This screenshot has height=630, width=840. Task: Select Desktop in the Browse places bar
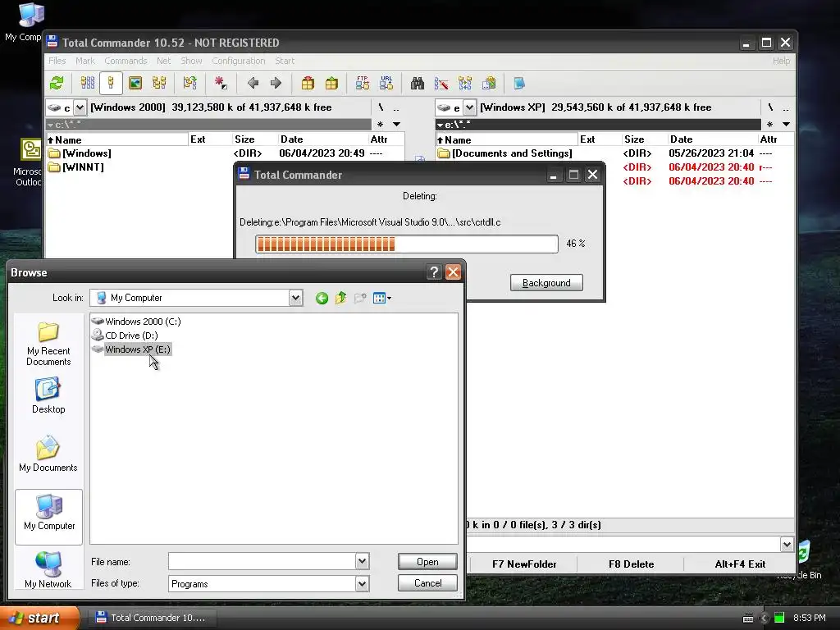point(48,396)
